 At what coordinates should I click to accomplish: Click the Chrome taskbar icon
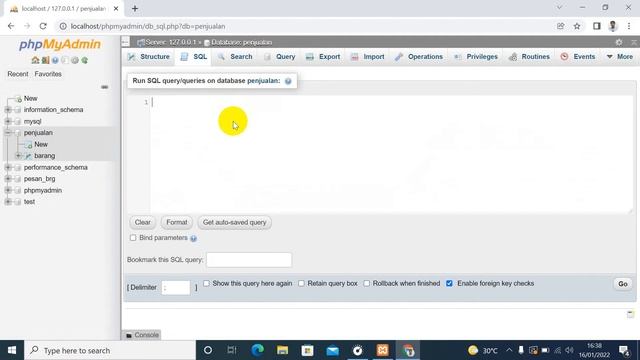click(x=407, y=350)
